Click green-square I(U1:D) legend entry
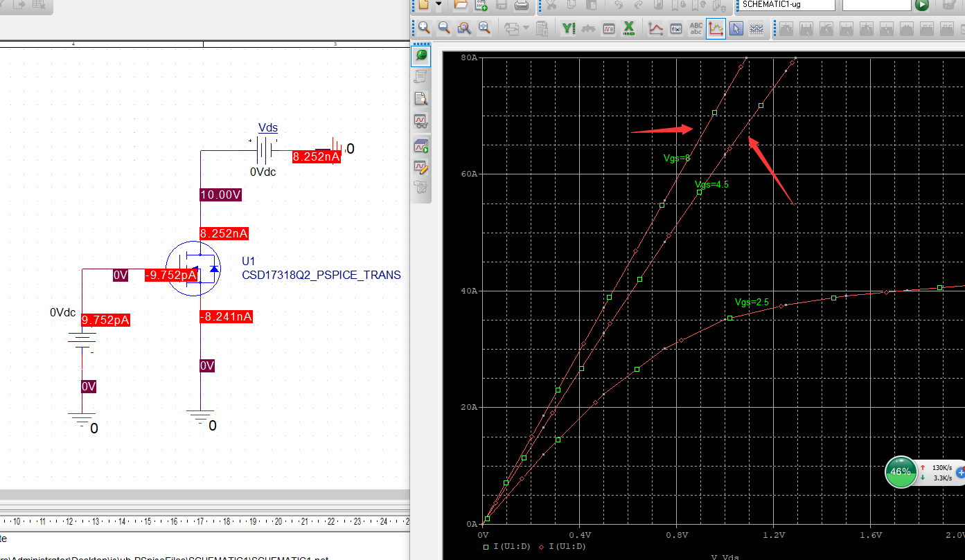The image size is (965, 560). coord(507,546)
